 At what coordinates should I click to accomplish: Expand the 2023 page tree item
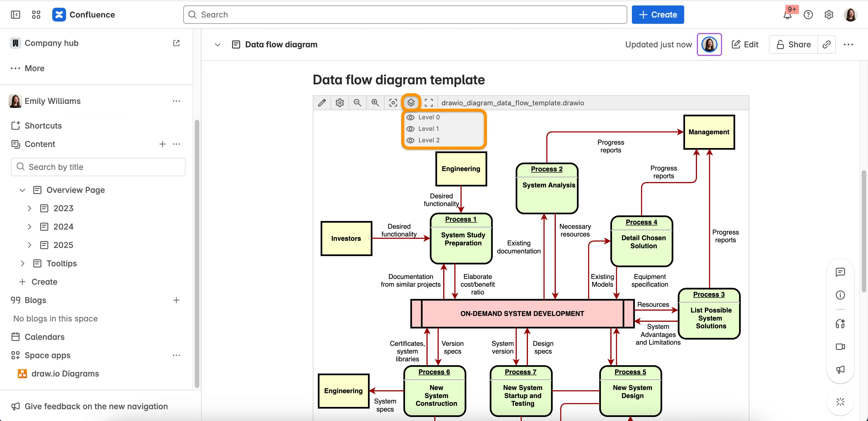pyautogui.click(x=29, y=208)
